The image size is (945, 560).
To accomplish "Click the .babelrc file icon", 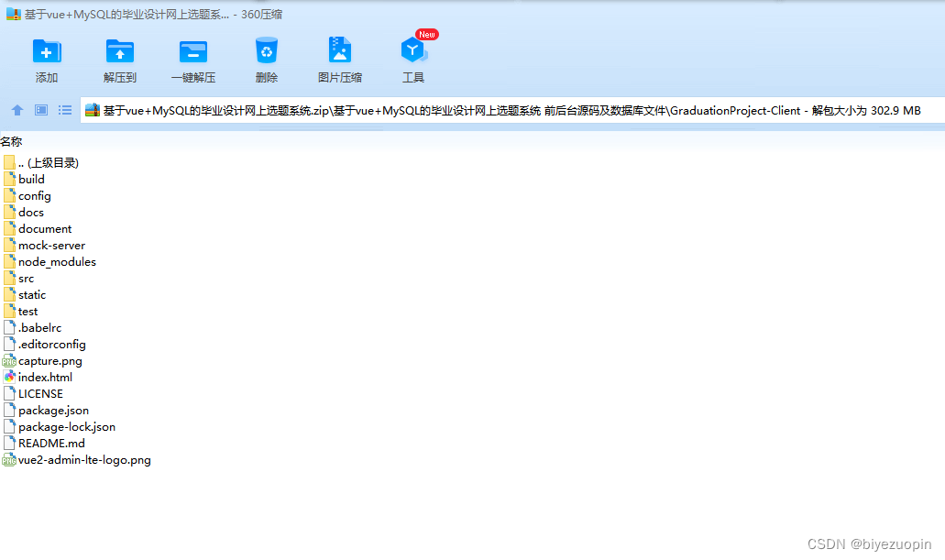I will click(x=9, y=327).
